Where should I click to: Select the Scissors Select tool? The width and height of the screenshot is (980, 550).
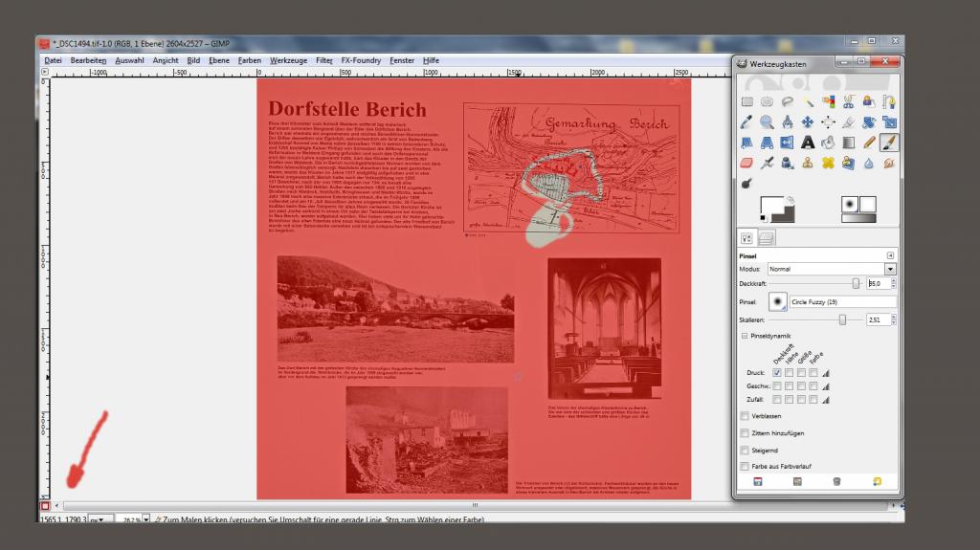click(x=849, y=102)
